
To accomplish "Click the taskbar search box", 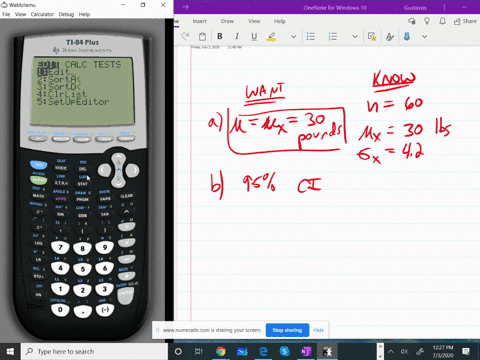I will [x=94, y=352].
